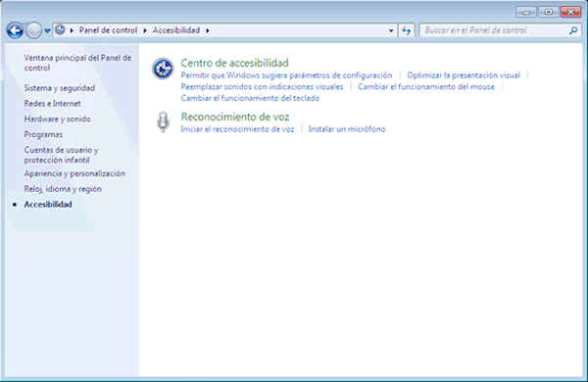This screenshot has height=382, width=588.
Task: Go to Sistema y seguridad
Action: [x=59, y=88]
